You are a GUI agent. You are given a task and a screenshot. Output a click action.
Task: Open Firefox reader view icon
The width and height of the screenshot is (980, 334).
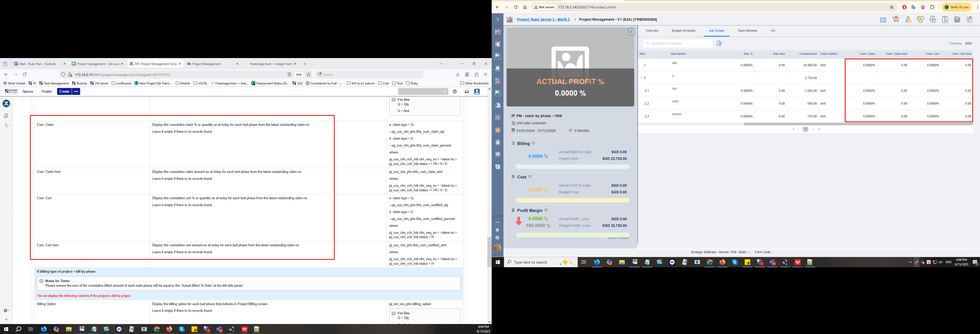point(289,74)
